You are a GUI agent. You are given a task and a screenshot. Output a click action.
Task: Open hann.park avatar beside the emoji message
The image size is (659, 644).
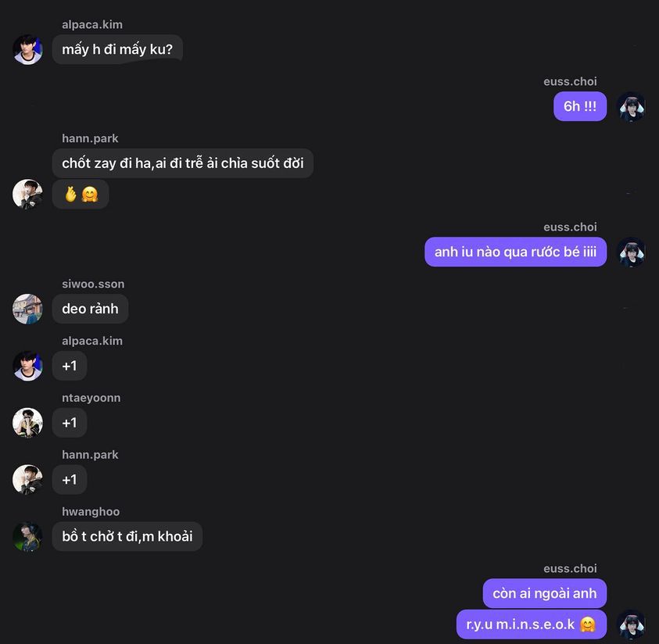[x=27, y=194]
